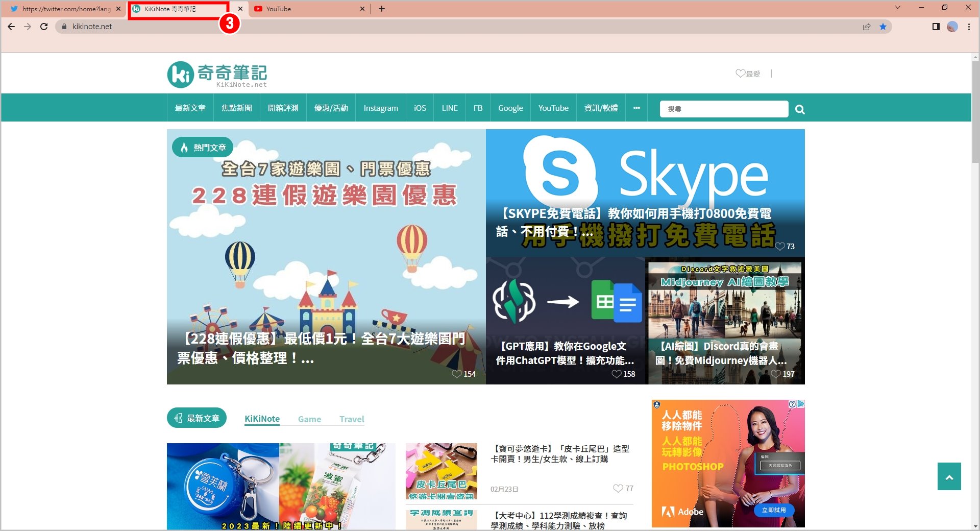Share this page from the address bar
Image resolution: width=980 pixels, height=531 pixels.
[867, 27]
